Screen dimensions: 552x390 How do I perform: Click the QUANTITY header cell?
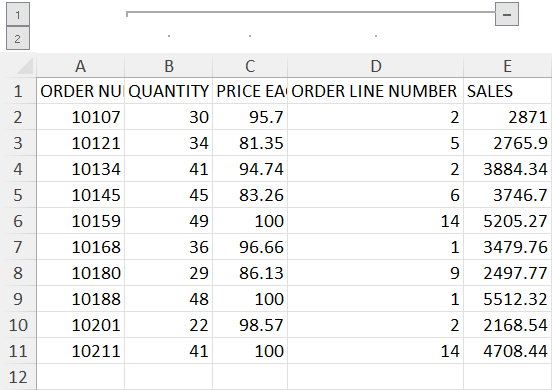[169, 91]
